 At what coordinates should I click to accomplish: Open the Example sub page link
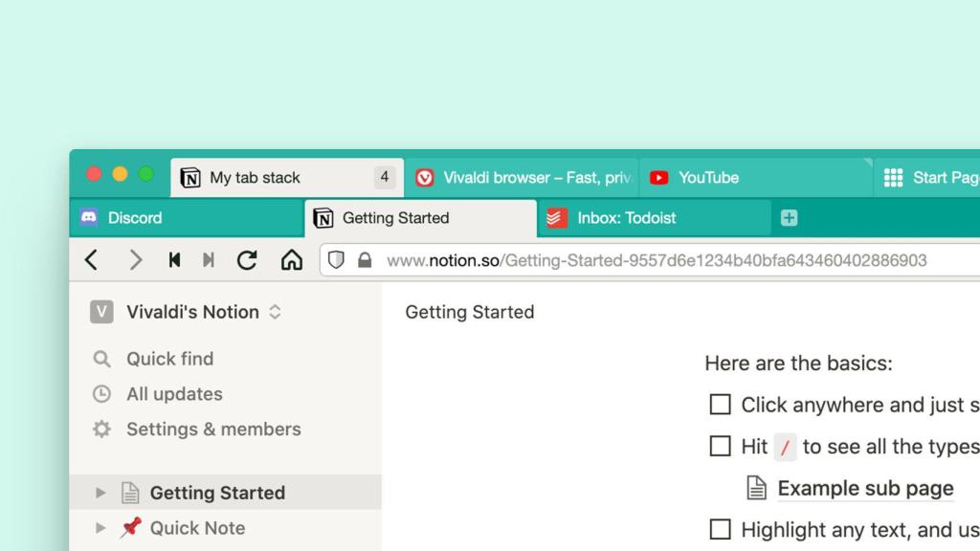[865, 488]
